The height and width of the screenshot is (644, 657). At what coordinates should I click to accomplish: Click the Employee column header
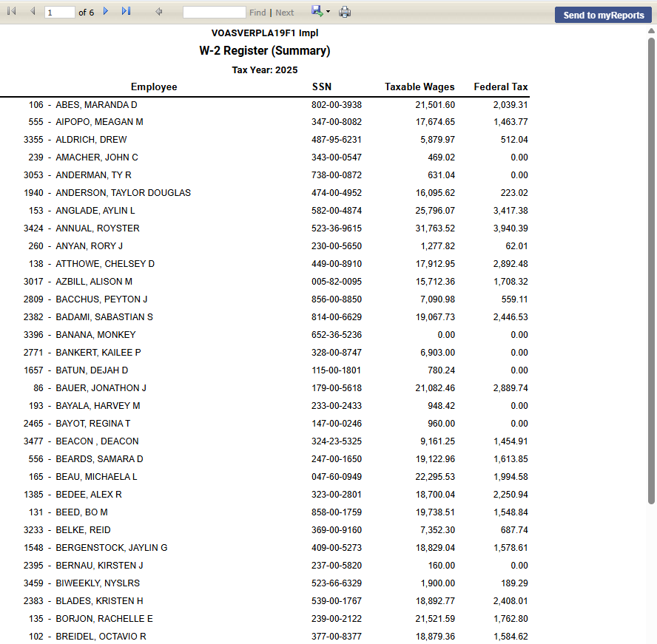[x=154, y=87]
